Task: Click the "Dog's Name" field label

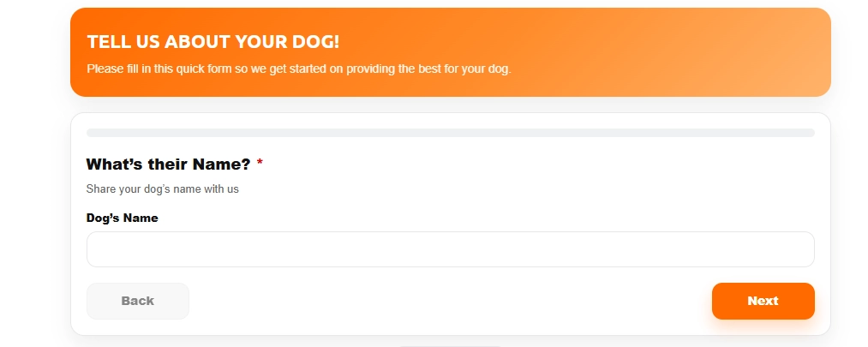Action: (x=123, y=218)
